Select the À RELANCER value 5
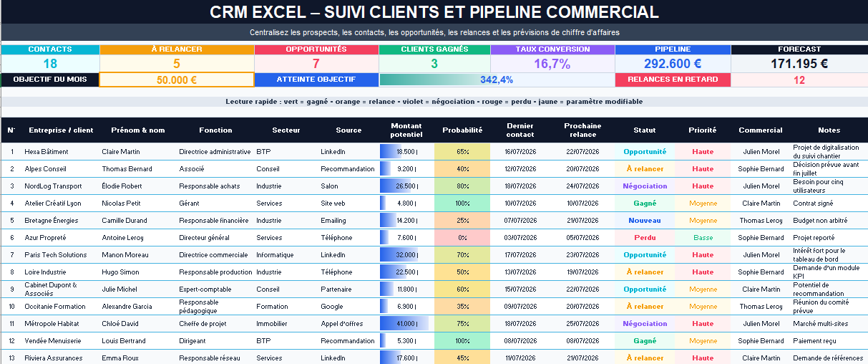This screenshot has height=364, width=868. tap(177, 63)
